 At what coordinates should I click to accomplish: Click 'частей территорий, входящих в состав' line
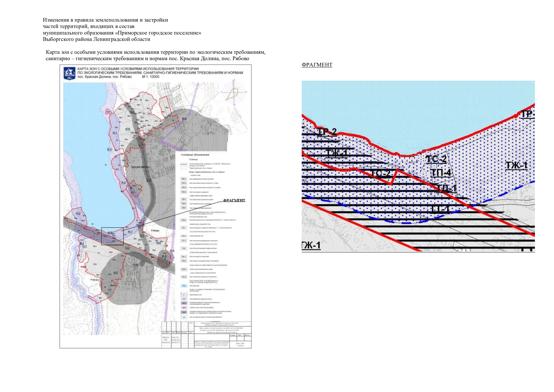[x=89, y=26]
